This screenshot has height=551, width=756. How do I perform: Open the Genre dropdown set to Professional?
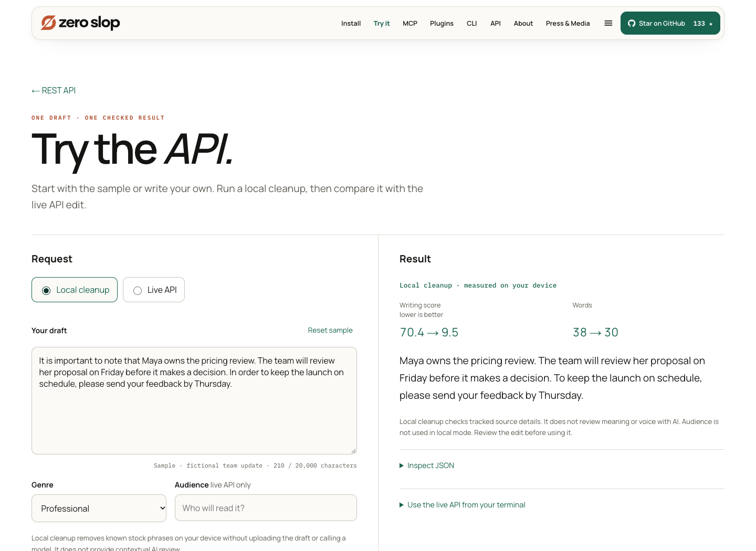[99, 508]
